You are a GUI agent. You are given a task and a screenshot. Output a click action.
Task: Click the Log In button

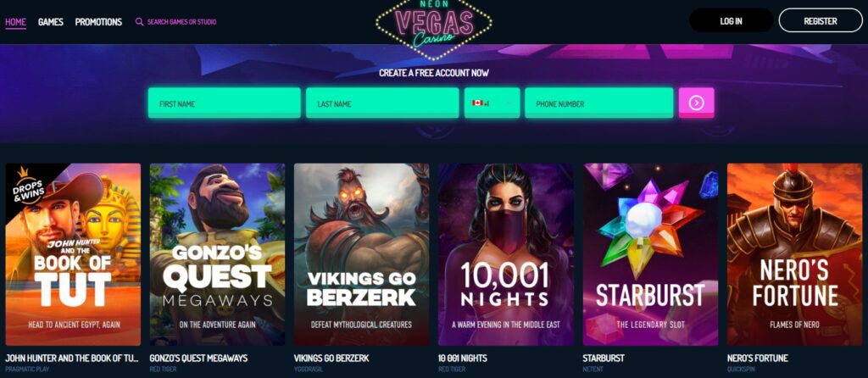[731, 21]
